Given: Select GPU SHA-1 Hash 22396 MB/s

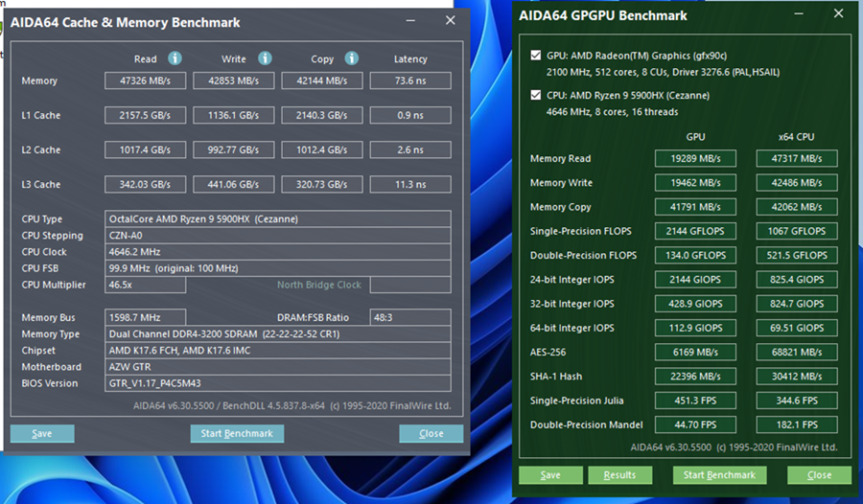Looking at the screenshot, I should coord(696,377).
